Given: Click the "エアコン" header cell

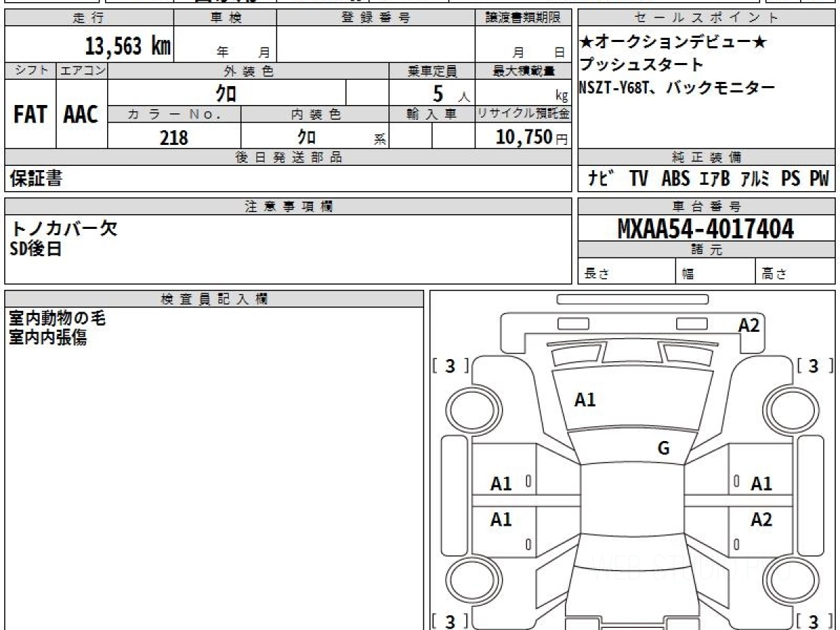Looking at the screenshot, I should coord(82,71).
